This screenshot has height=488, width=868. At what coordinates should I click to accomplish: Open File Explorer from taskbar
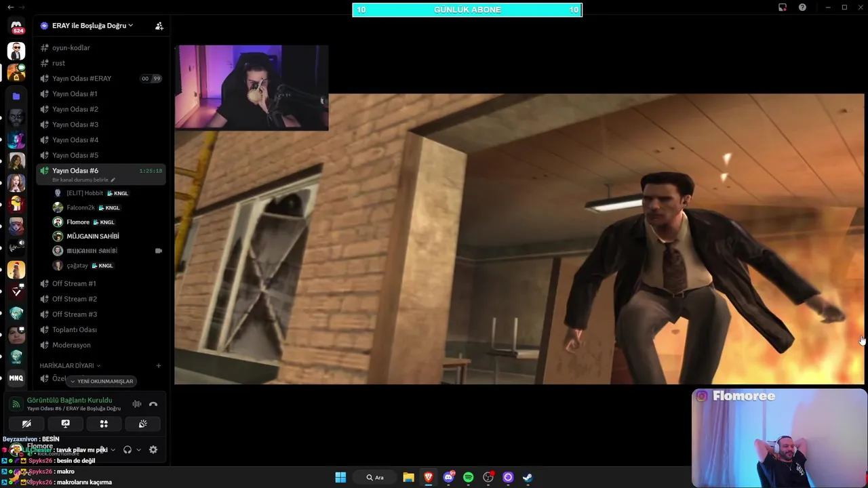click(408, 477)
